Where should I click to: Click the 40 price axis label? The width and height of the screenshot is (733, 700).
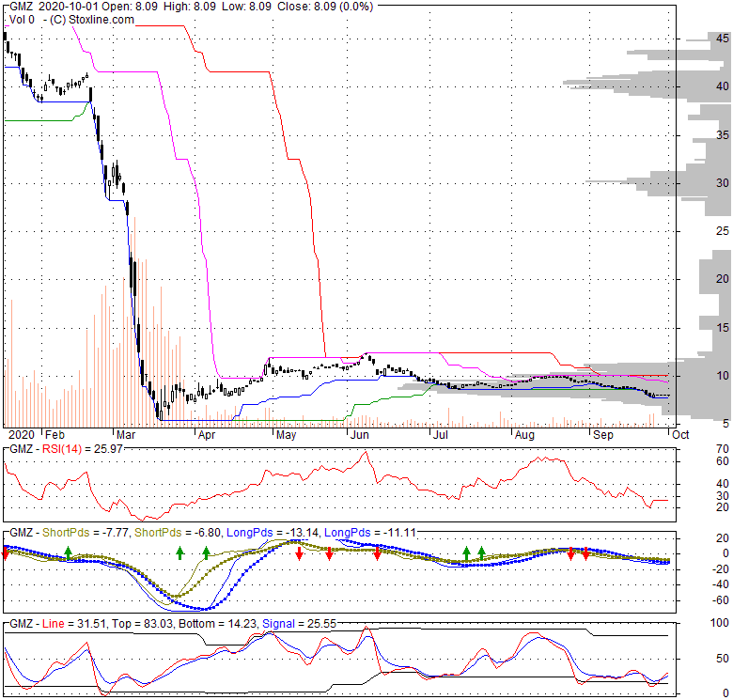click(723, 86)
